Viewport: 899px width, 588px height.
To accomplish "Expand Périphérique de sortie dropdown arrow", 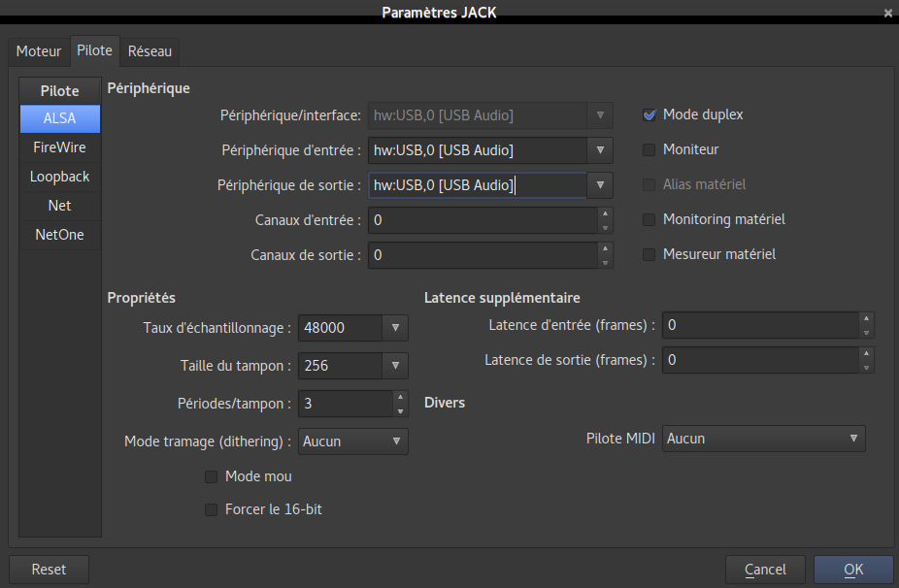I will coord(600,185).
